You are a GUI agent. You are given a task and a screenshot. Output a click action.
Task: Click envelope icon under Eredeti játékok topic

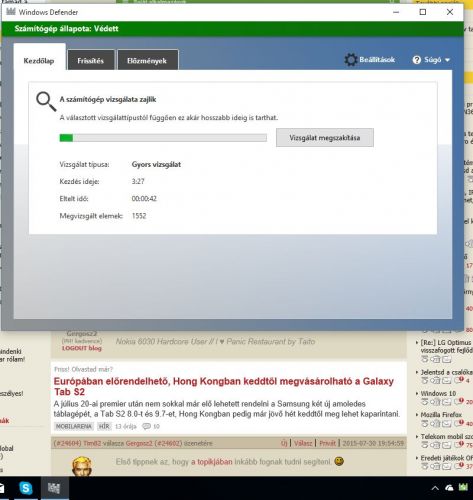click(x=447, y=466)
